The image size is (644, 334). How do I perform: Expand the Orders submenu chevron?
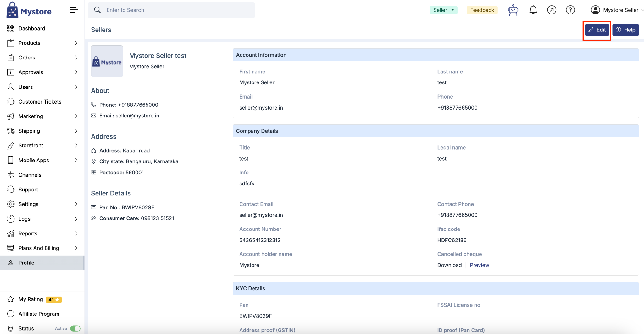[x=76, y=58]
